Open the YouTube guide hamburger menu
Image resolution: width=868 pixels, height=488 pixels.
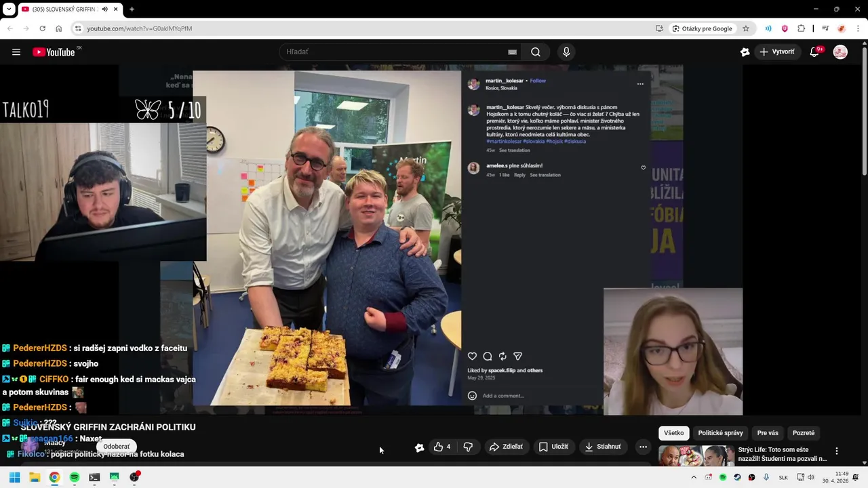pos(16,52)
